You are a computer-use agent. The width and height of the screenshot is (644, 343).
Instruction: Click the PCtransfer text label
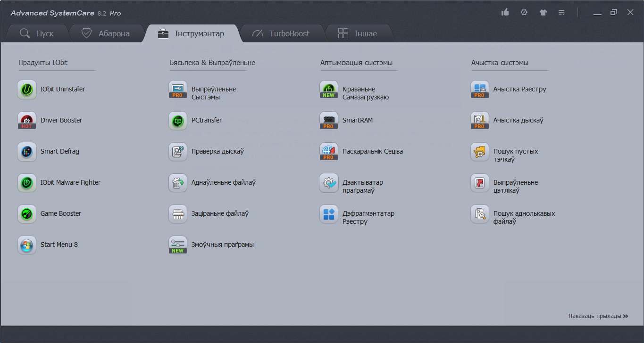207,120
